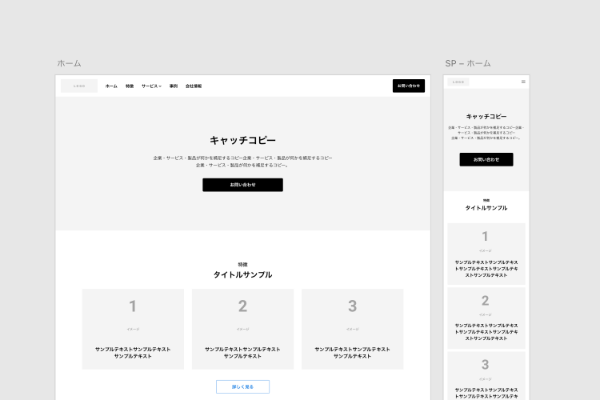Image resolution: width=600 pixels, height=400 pixels.
Task: Select the hero description paragraph in SP frame
Action: tap(486, 132)
